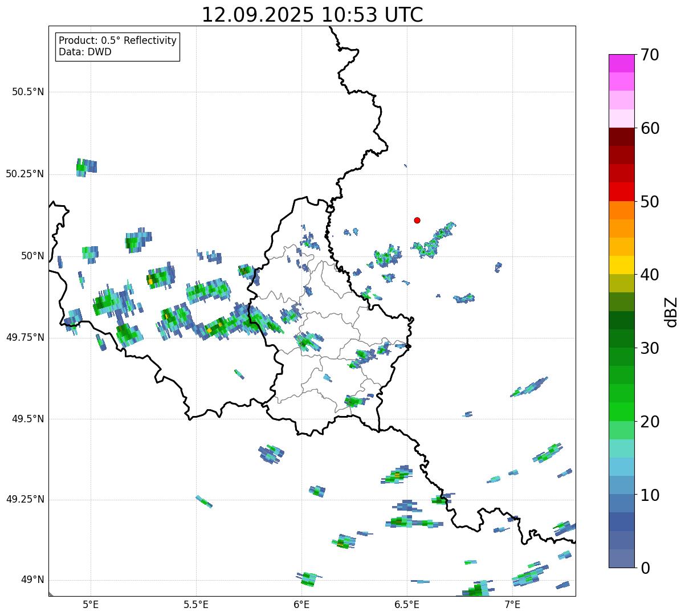
Task: Click the 'Data: DWD' label
Action: pos(85,52)
